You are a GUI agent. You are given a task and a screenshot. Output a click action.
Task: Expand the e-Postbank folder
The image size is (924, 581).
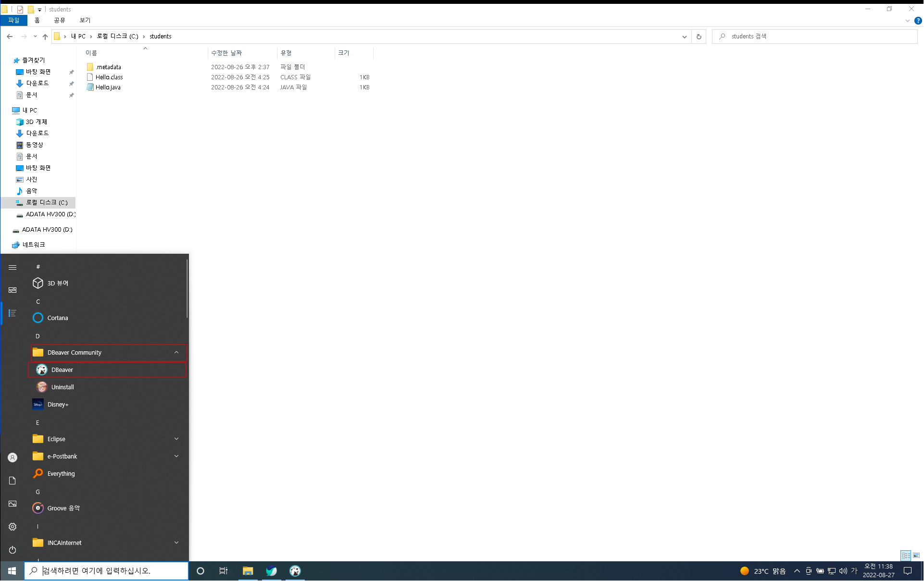click(x=176, y=456)
